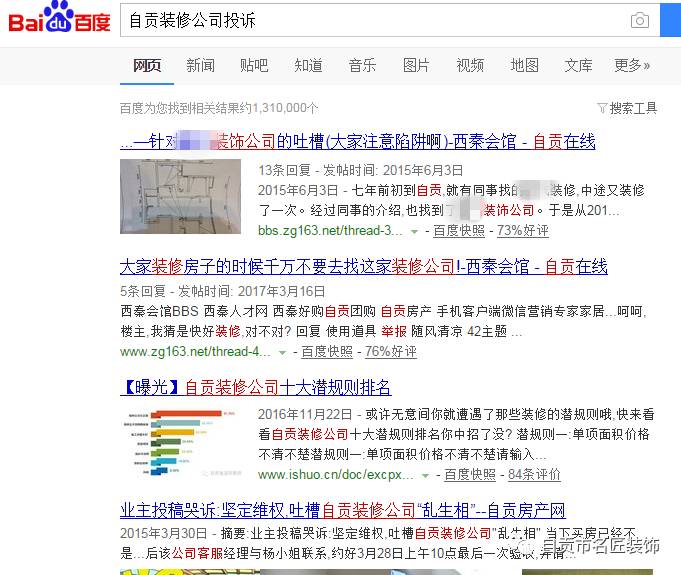Image resolution: width=681 pixels, height=575 pixels.
Task: Switch to the 贴吧 tab
Action: [x=254, y=66]
